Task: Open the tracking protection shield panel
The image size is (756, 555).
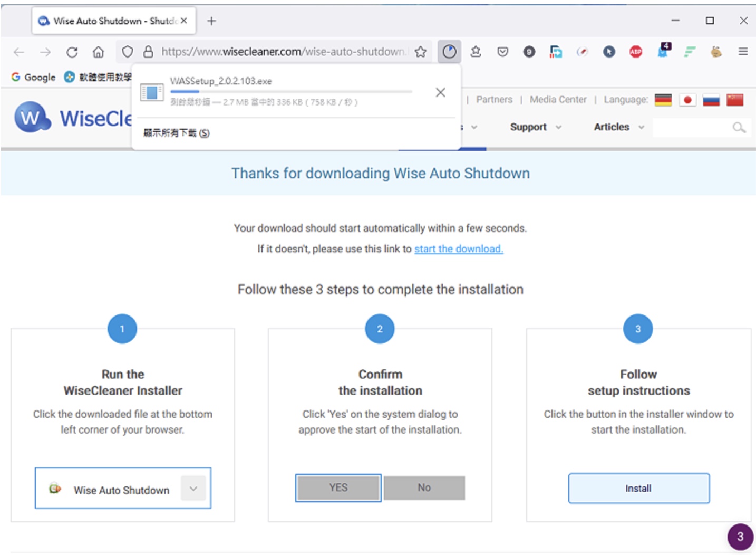Action: [127, 52]
